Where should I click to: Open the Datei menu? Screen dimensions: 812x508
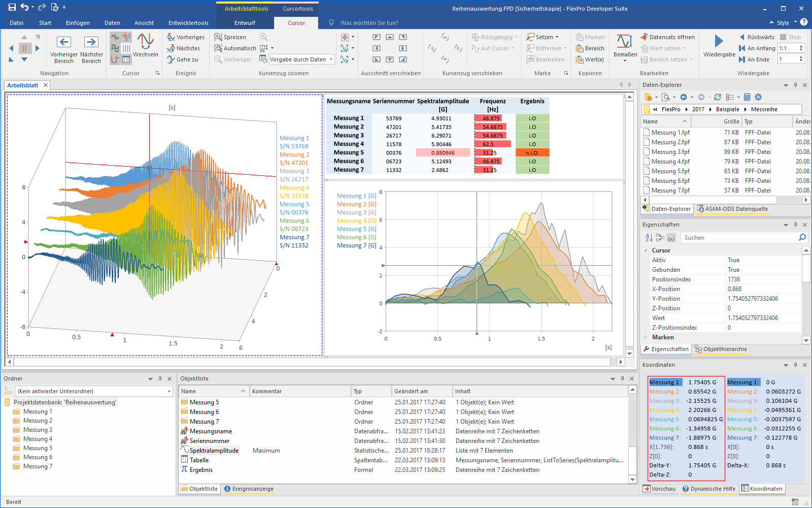point(16,23)
